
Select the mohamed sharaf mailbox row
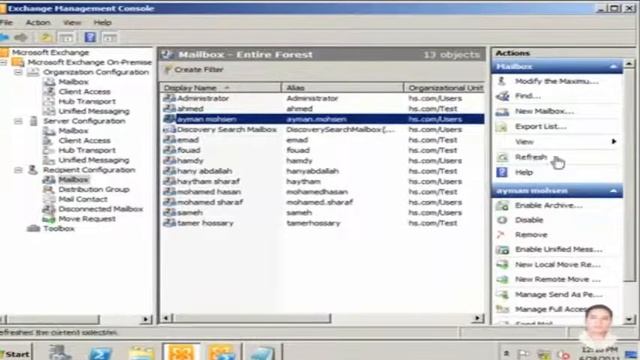pyautogui.click(x=322, y=202)
